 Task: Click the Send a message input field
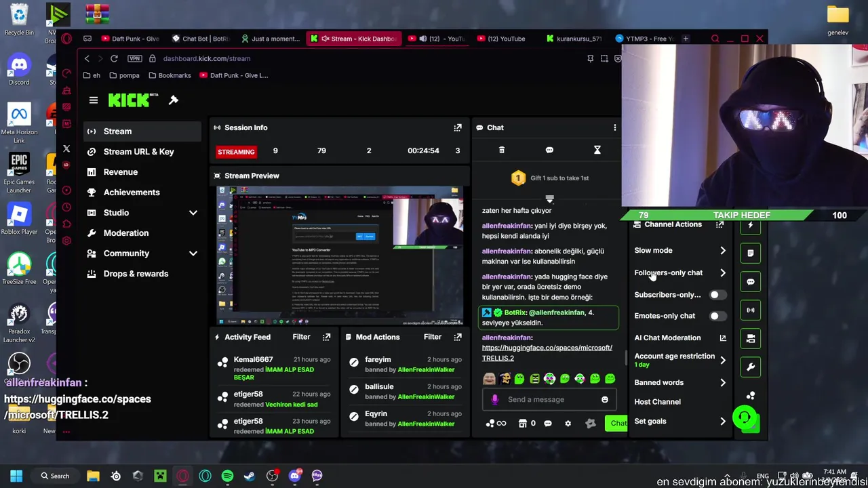point(548,399)
